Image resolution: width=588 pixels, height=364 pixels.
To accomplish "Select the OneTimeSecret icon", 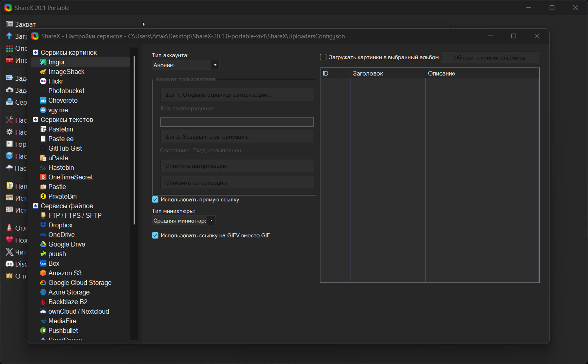I will pyautogui.click(x=43, y=177).
